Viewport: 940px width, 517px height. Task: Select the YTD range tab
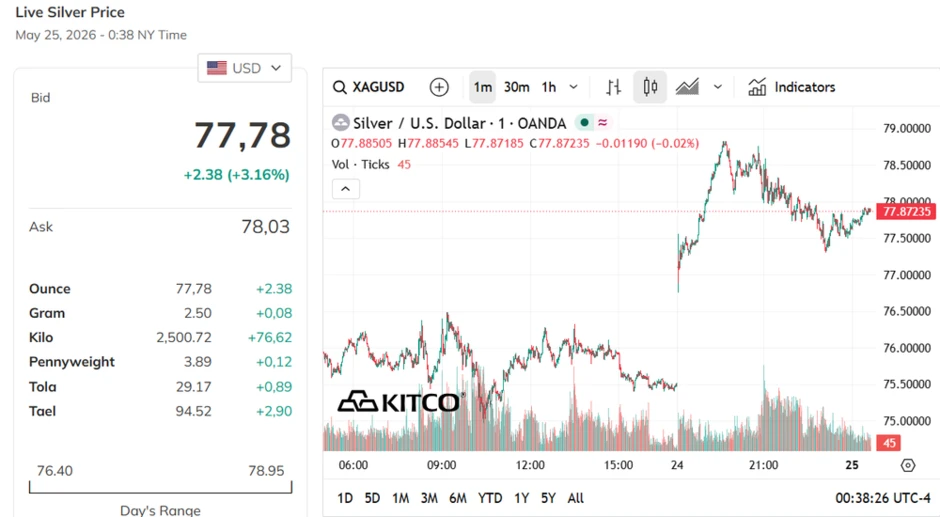(x=490, y=498)
